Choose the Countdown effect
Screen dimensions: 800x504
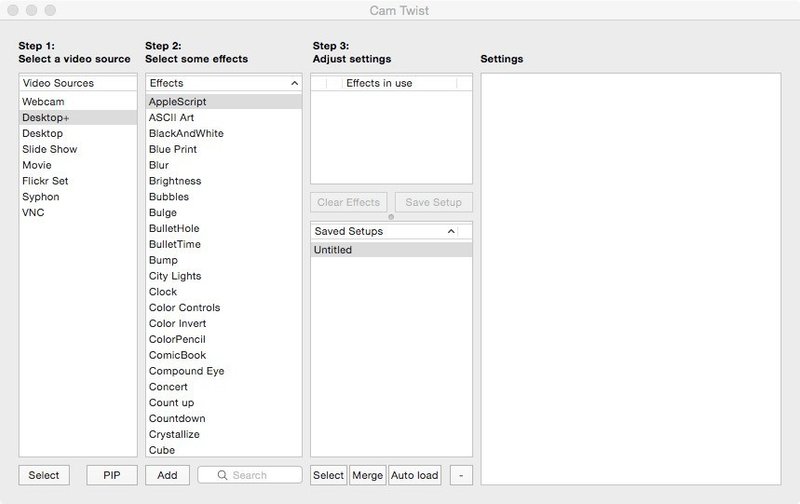tap(223, 418)
